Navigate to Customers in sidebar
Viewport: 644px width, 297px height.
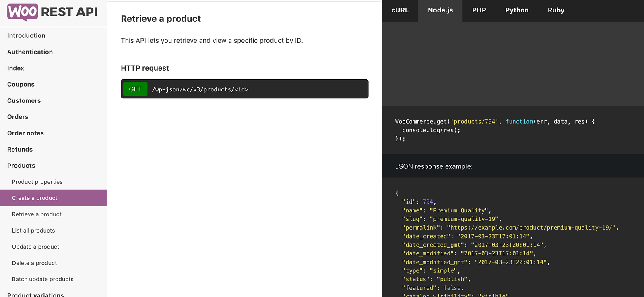[x=24, y=101]
